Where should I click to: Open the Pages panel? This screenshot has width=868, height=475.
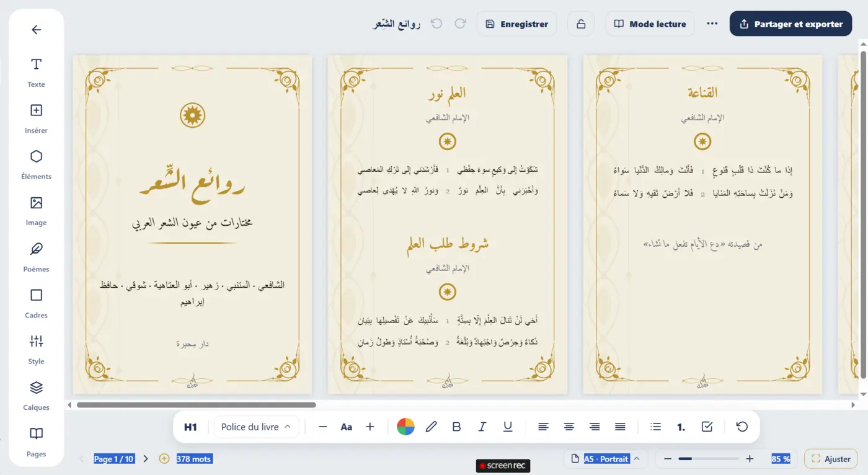(36, 442)
